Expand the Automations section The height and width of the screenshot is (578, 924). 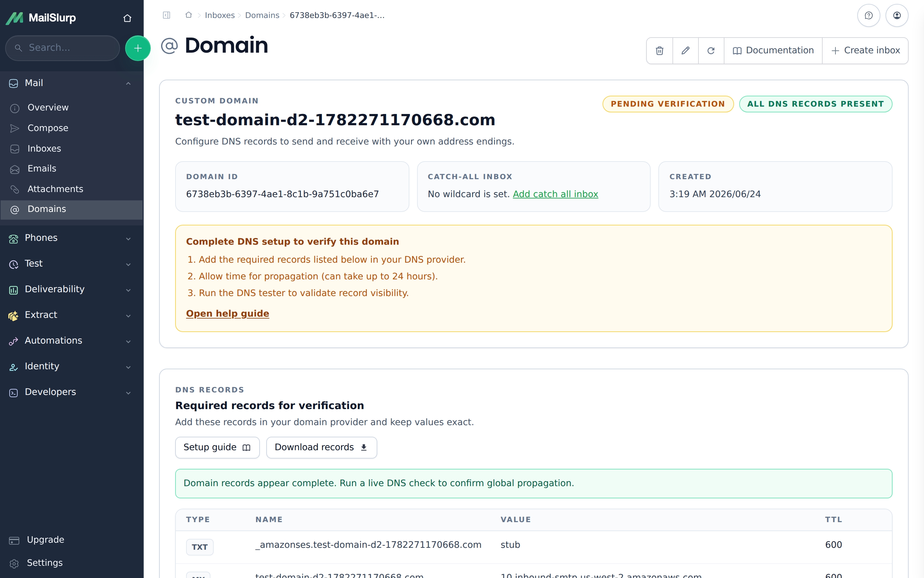(72, 341)
